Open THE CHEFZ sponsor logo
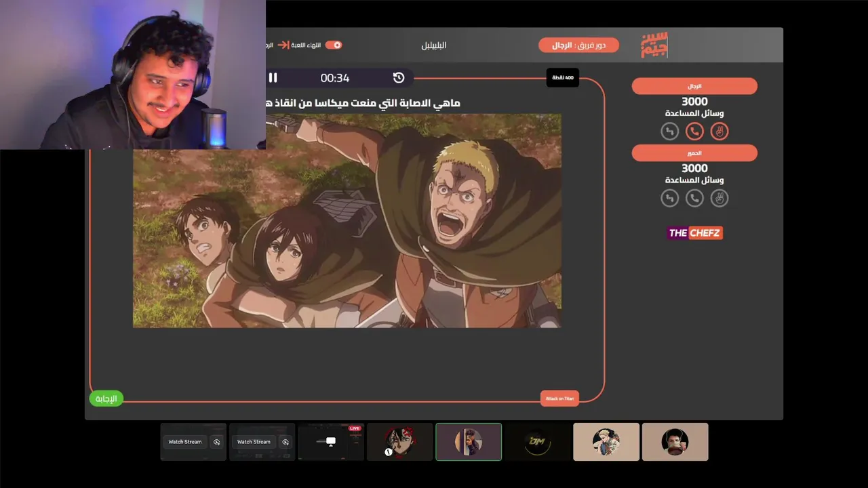The image size is (868, 488). tap(694, 233)
